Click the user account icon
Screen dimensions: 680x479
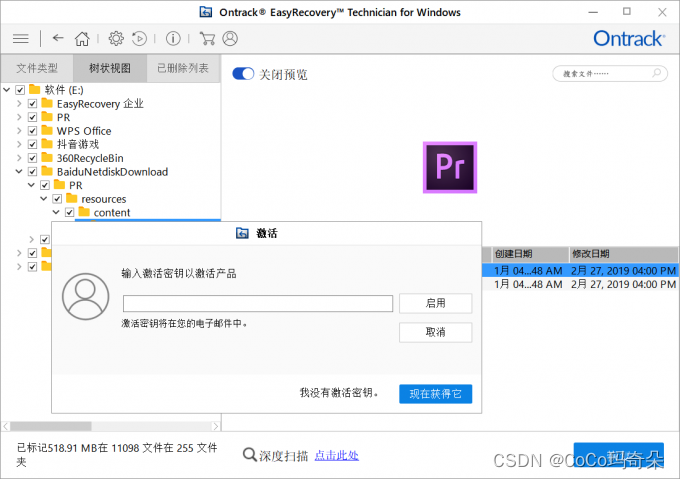[230, 39]
